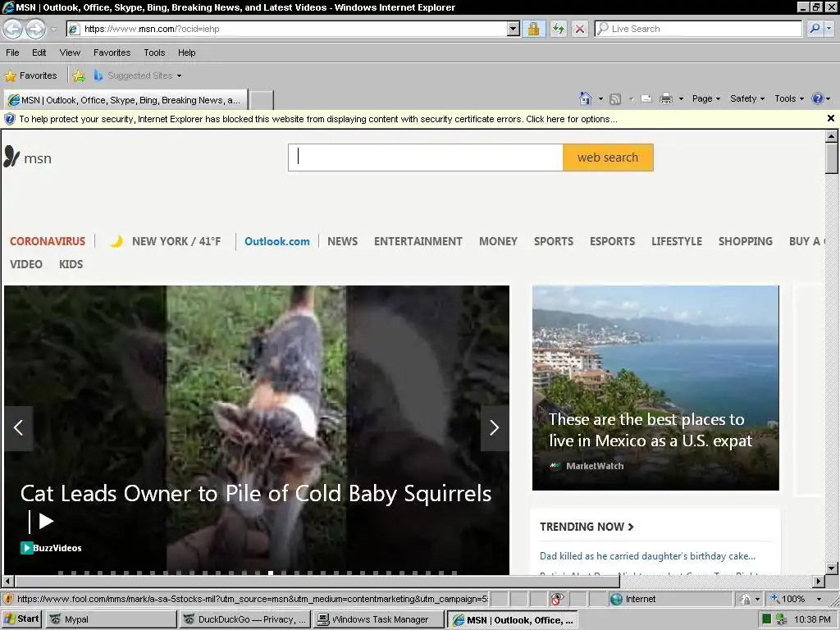Open the address bar dropdown arrow
This screenshot has height=630, width=840.
tap(514, 29)
